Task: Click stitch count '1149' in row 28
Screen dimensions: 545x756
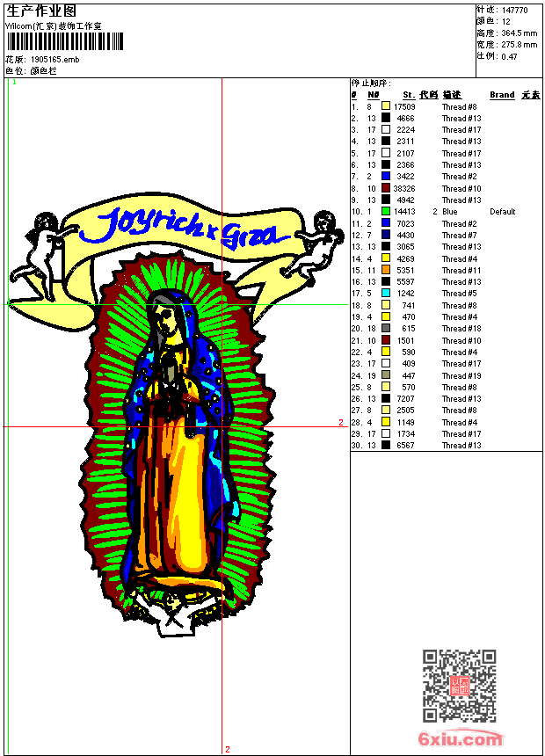Action: 405,422
